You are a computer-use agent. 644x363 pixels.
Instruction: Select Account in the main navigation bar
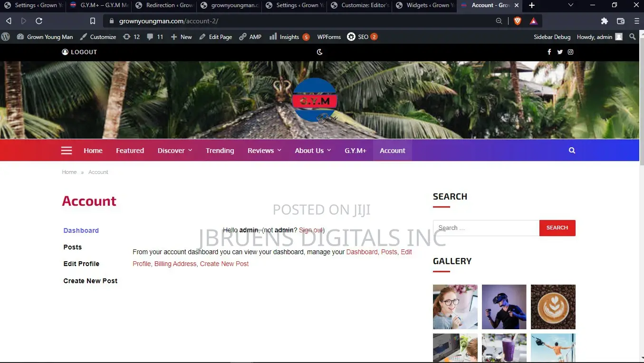coord(393,151)
